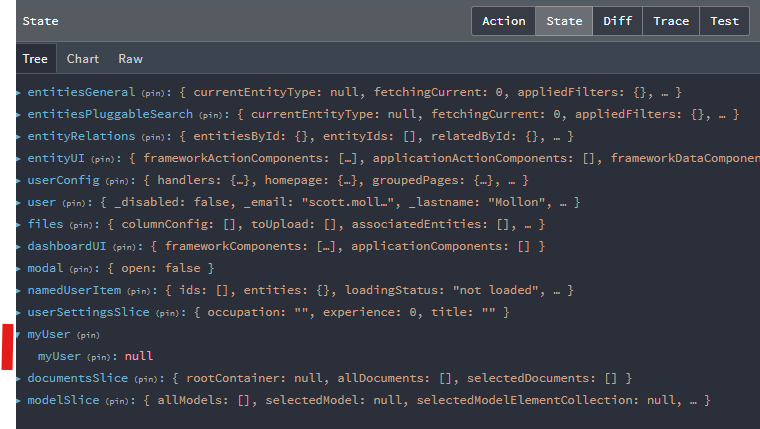Pin the files state key
Screen dimensions: 760x429
[x=81, y=225]
